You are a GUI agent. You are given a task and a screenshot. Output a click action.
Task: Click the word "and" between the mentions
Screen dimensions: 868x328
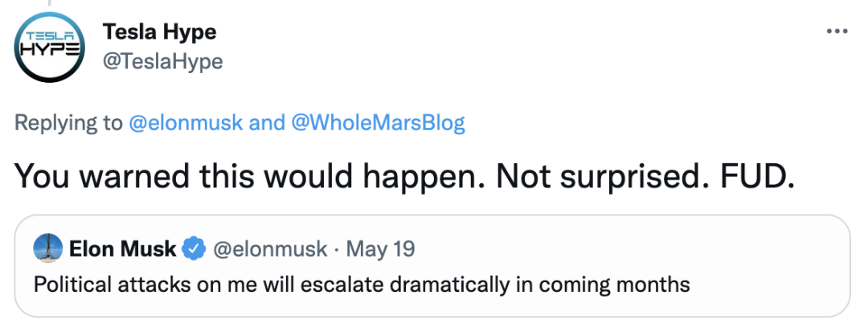(267, 123)
